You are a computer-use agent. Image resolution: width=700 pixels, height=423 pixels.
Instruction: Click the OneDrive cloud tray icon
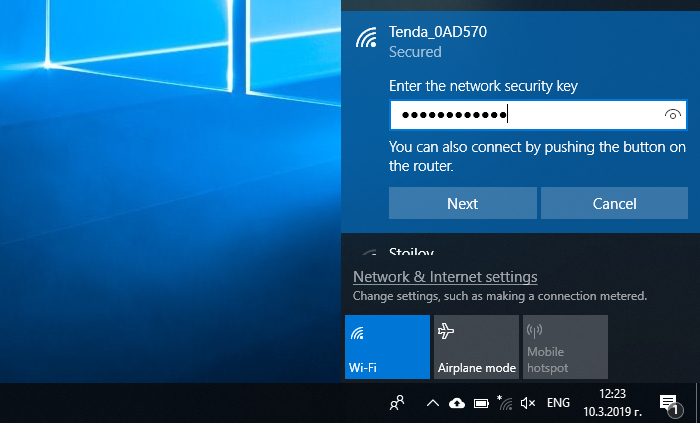(457, 403)
